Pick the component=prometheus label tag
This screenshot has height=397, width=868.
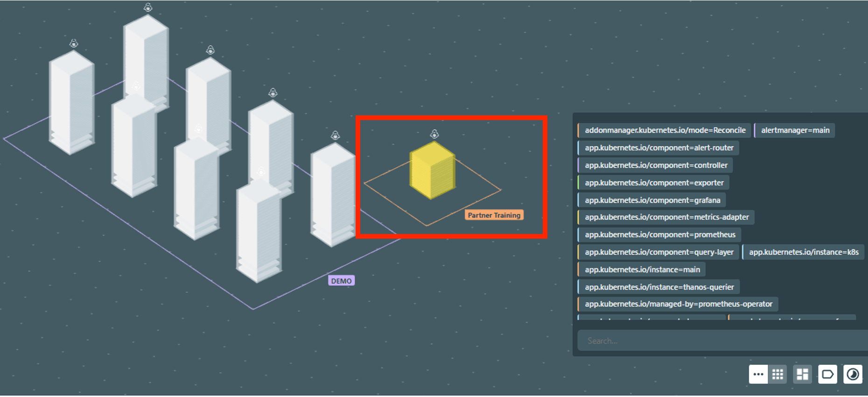[659, 234]
